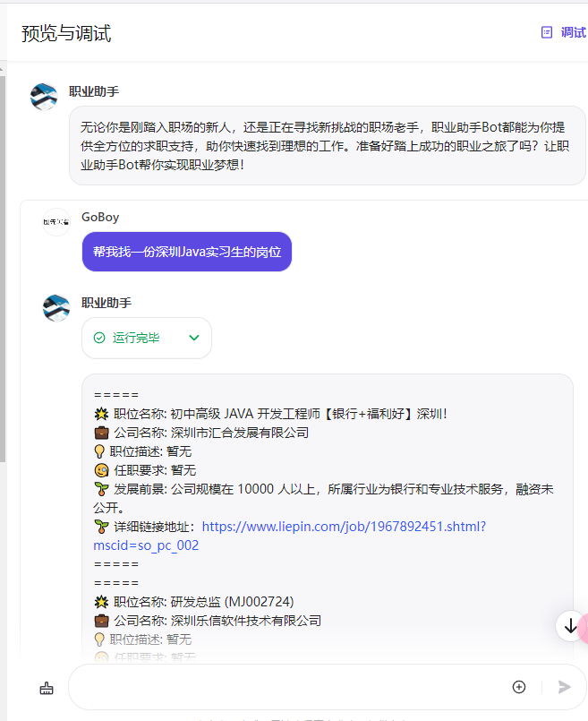The height and width of the screenshot is (721, 588).
Task: Click the 预览与调试 panel title
Action: coord(66,33)
